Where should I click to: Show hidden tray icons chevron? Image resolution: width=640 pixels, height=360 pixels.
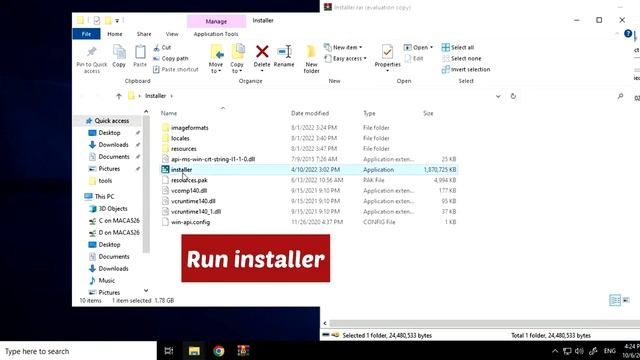(x=555, y=351)
